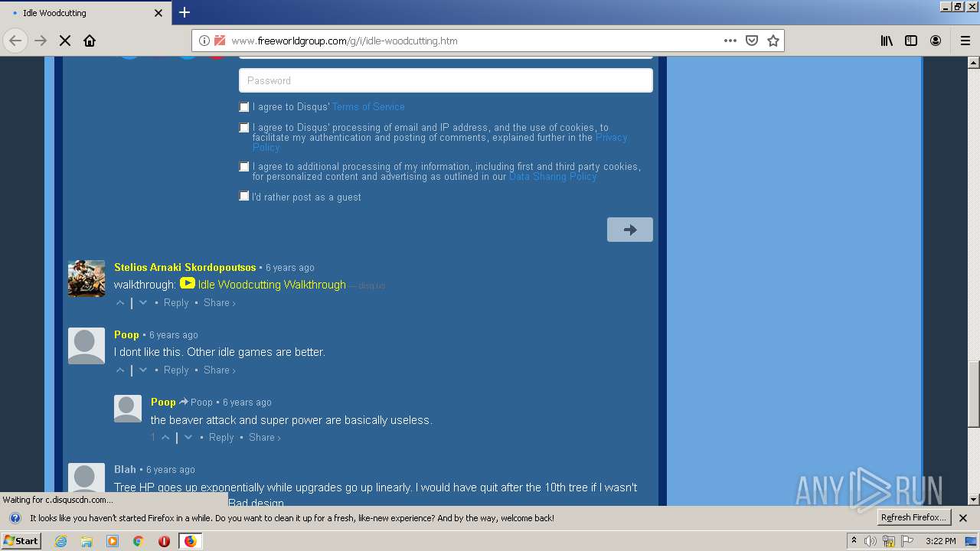Open the Privacy Policy link
This screenshot has width=980, height=551.
pyautogui.click(x=611, y=138)
